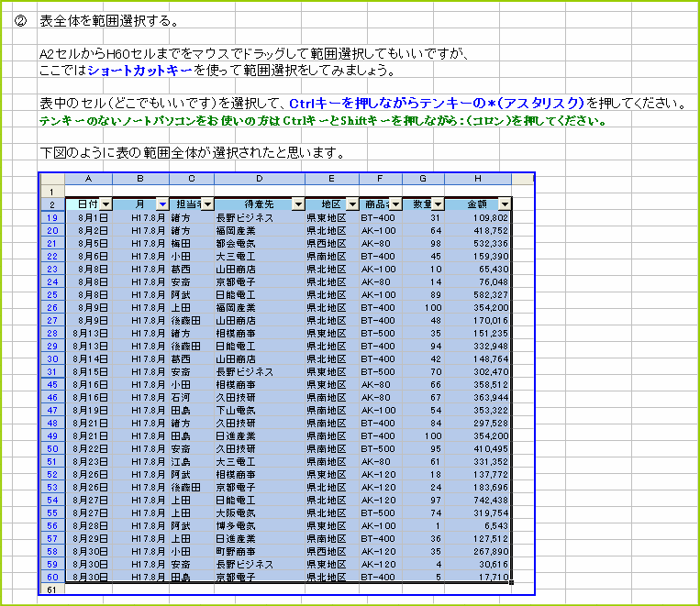Click amount cell 30,616
This screenshot has width=700, height=606.
478,565
